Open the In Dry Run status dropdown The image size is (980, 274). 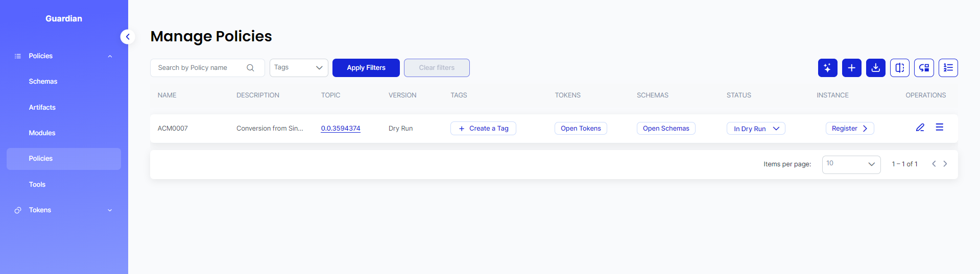pos(756,129)
